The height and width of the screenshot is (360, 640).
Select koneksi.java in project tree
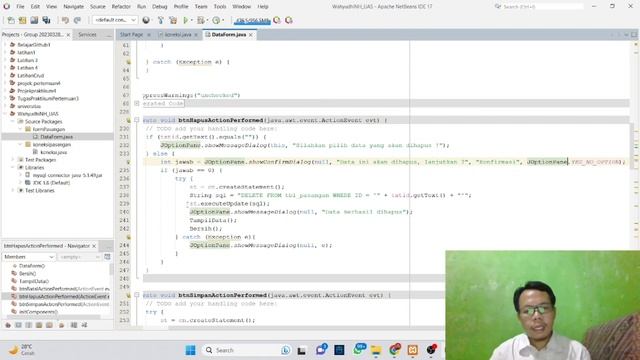coord(53,152)
